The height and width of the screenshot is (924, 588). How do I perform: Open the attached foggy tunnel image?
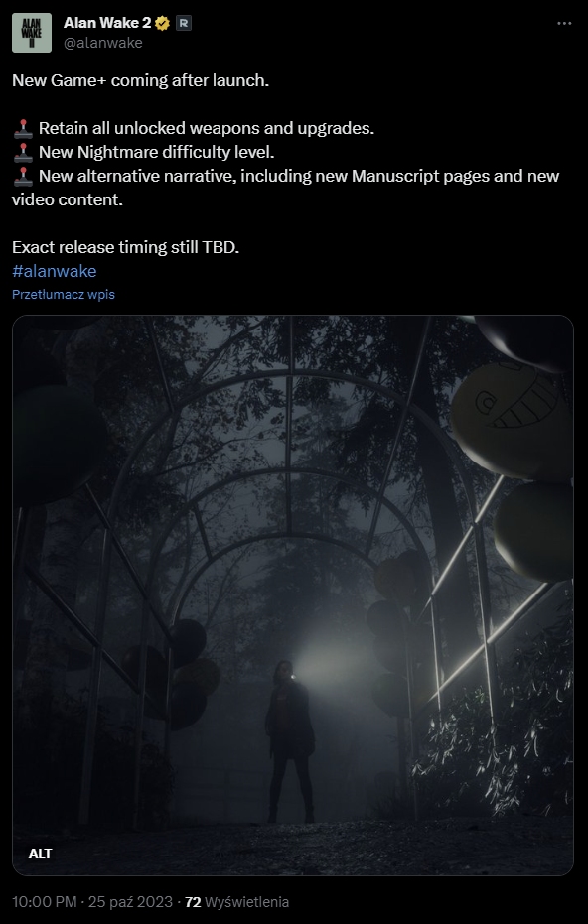(x=293, y=595)
